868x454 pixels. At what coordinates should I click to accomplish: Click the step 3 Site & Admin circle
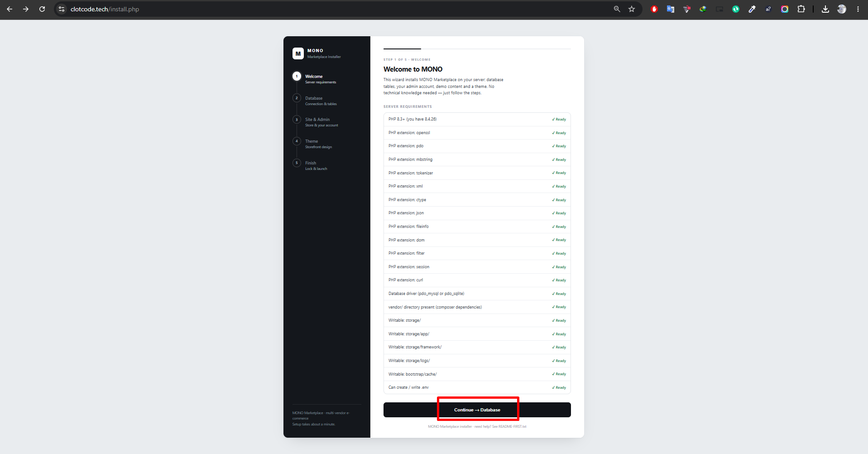297,120
